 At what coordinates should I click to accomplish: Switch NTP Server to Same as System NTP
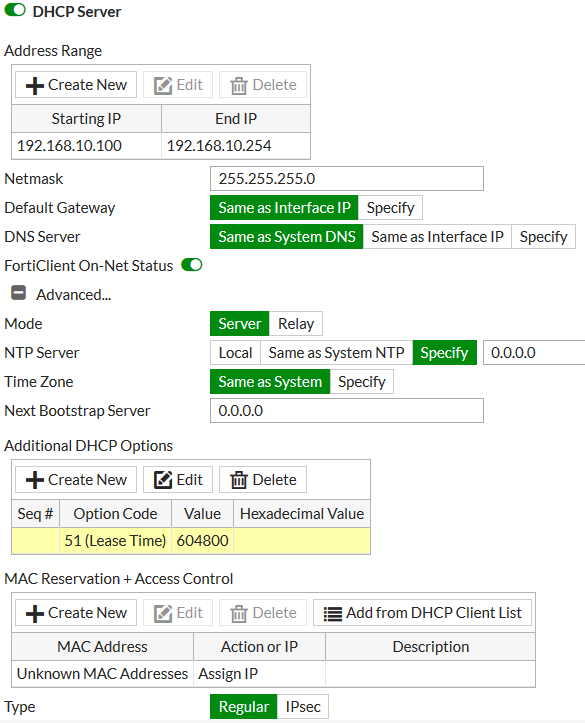[x=336, y=353]
